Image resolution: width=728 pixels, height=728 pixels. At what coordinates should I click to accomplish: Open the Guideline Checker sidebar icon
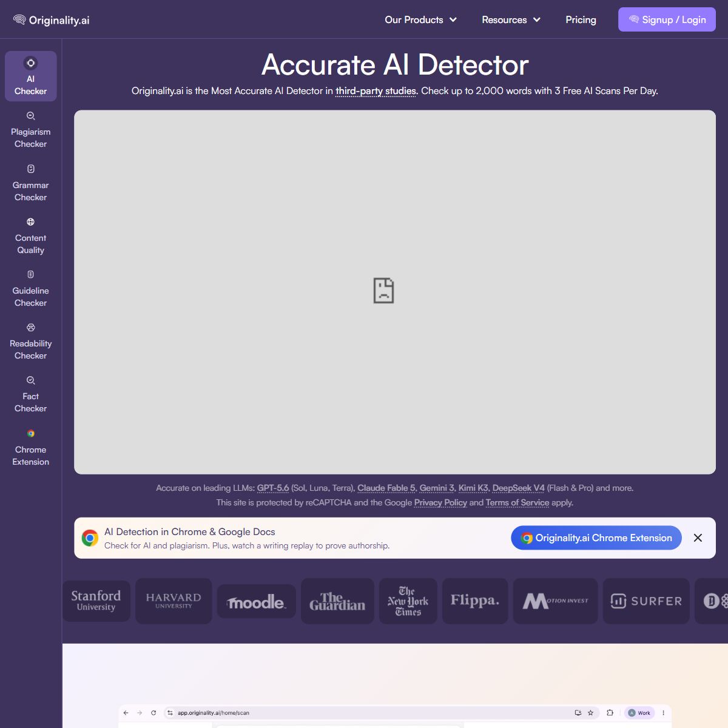click(30, 275)
